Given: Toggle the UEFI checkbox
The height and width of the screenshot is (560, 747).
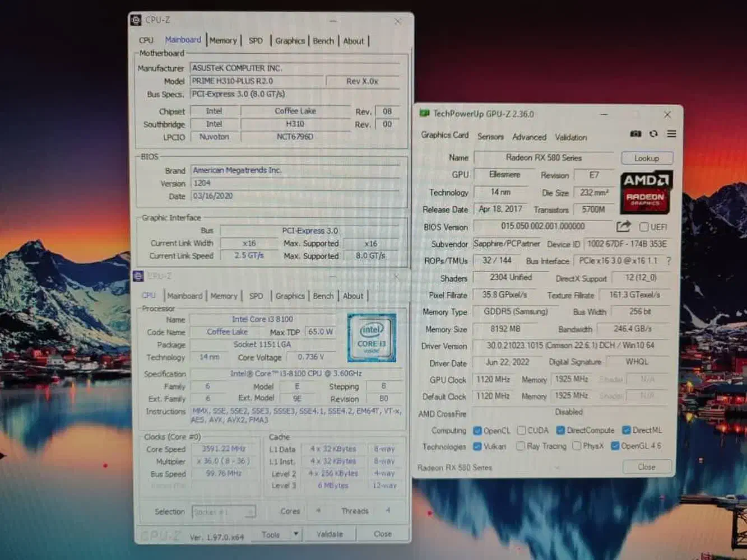Looking at the screenshot, I should tap(644, 227).
